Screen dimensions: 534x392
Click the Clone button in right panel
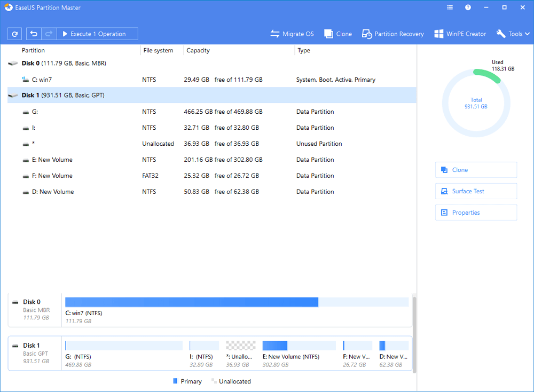[x=476, y=170]
